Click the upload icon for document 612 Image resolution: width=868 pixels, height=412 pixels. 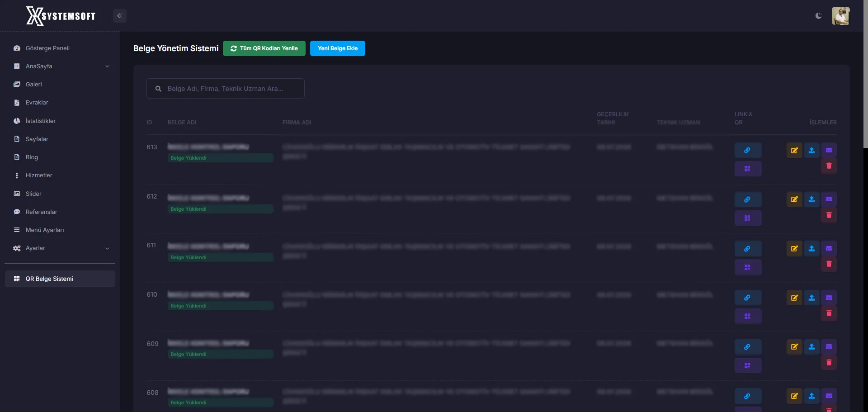(811, 199)
